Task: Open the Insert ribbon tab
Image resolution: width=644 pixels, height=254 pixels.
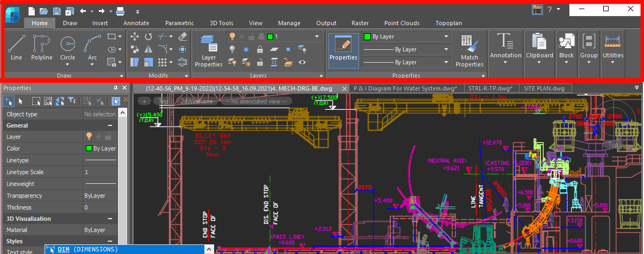Action: [100, 23]
